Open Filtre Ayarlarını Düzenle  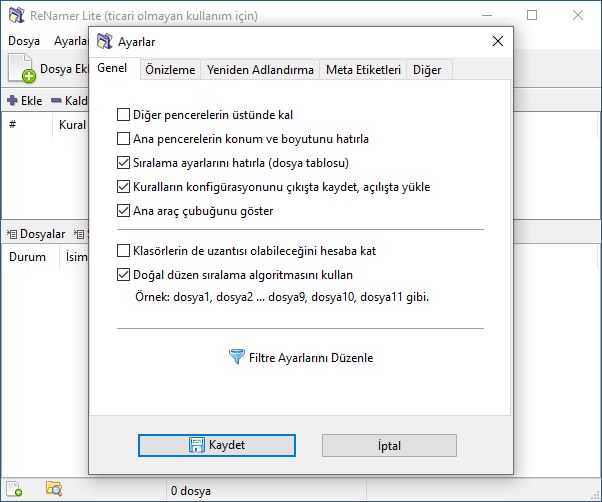click(x=301, y=358)
